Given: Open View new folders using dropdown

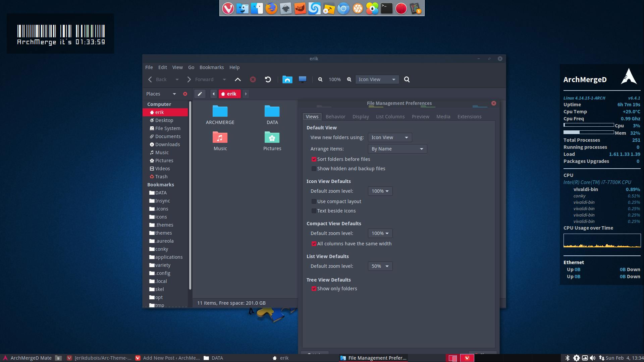Looking at the screenshot, I should (390, 137).
